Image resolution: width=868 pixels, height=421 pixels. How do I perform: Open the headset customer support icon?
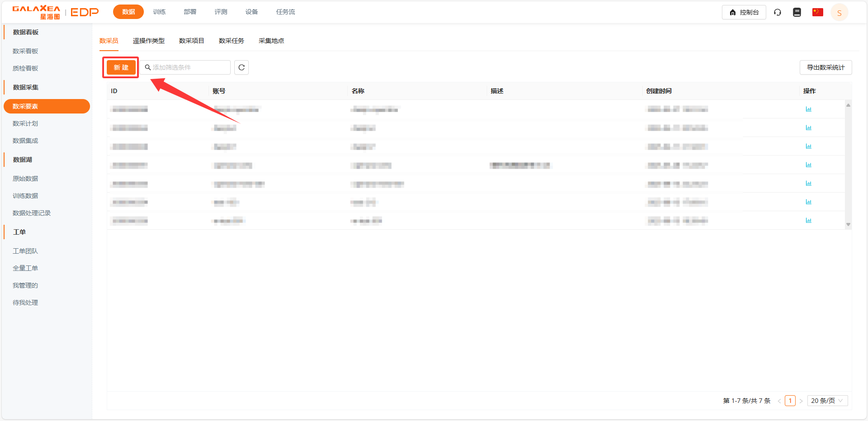778,12
